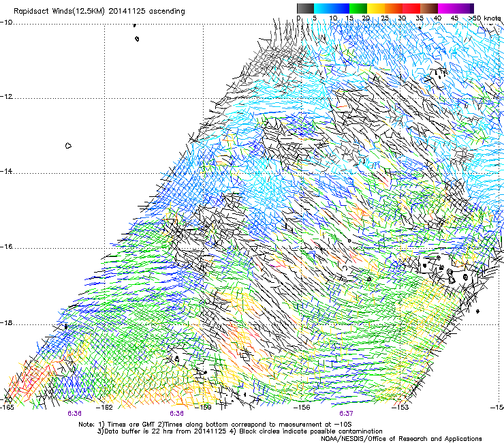Click the -18 latitude axis label
504x443 pixels.
pyautogui.click(x=6, y=322)
